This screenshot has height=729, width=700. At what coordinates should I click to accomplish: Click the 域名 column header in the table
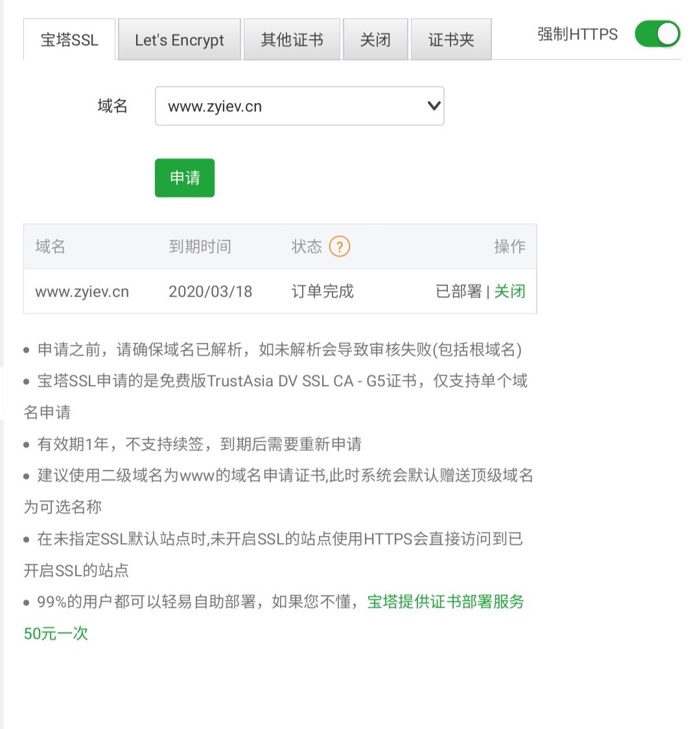pyautogui.click(x=51, y=246)
